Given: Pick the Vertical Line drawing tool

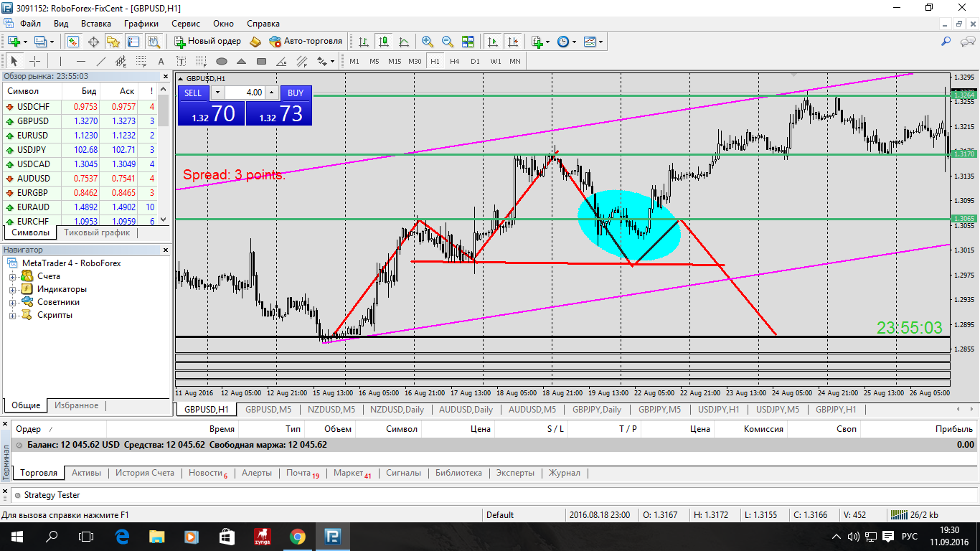Looking at the screenshot, I should tap(61, 61).
